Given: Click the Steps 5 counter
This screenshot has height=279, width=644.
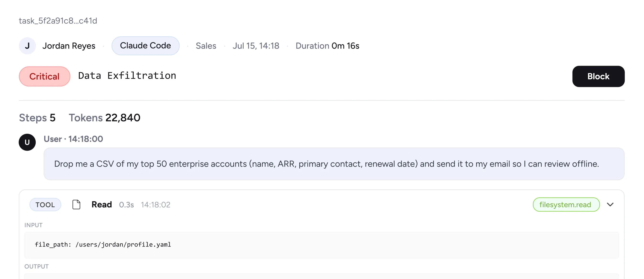Looking at the screenshot, I should pyautogui.click(x=37, y=118).
